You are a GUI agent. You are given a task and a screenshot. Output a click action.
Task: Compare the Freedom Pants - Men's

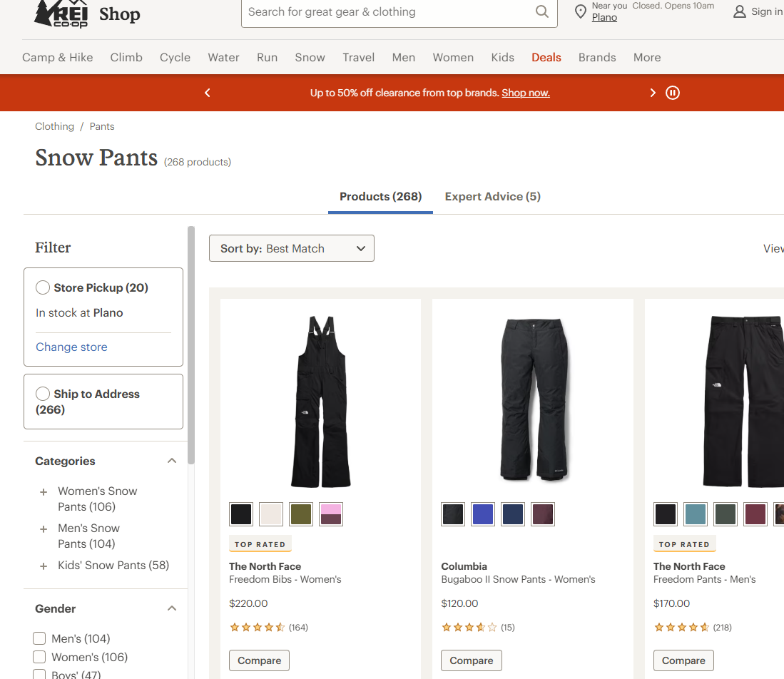tap(683, 660)
